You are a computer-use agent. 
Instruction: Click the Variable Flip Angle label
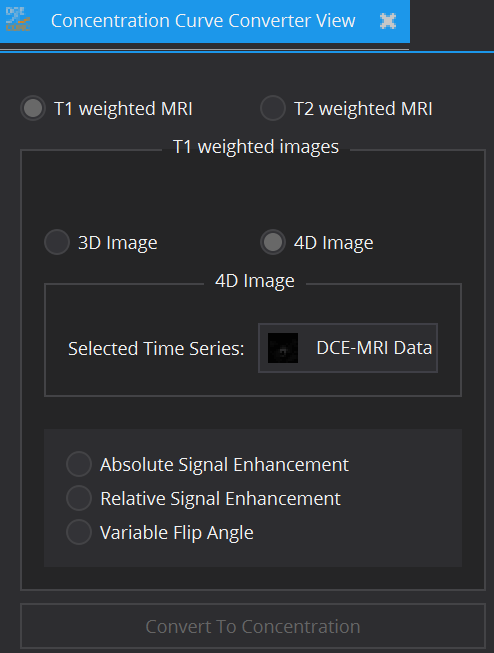(x=177, y=533)
